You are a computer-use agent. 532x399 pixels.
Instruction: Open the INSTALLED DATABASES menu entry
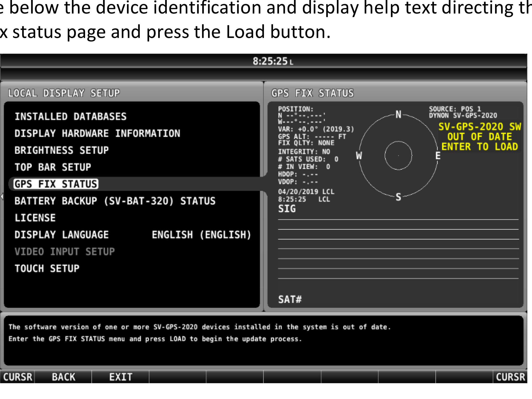pos(70,116)
